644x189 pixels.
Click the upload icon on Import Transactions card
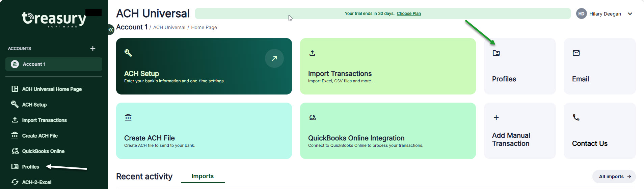point(312,53)
